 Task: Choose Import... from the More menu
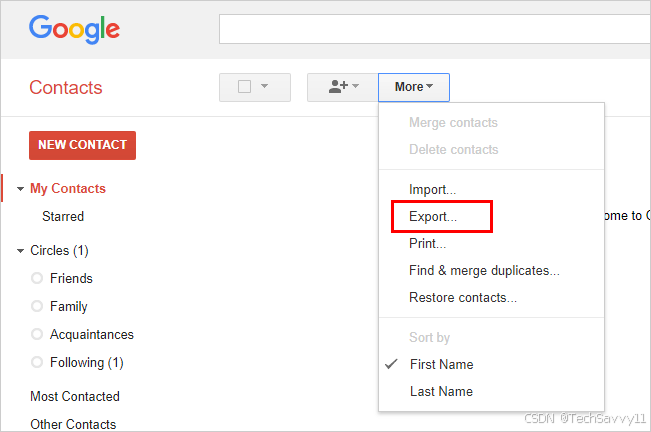(492, 190)
